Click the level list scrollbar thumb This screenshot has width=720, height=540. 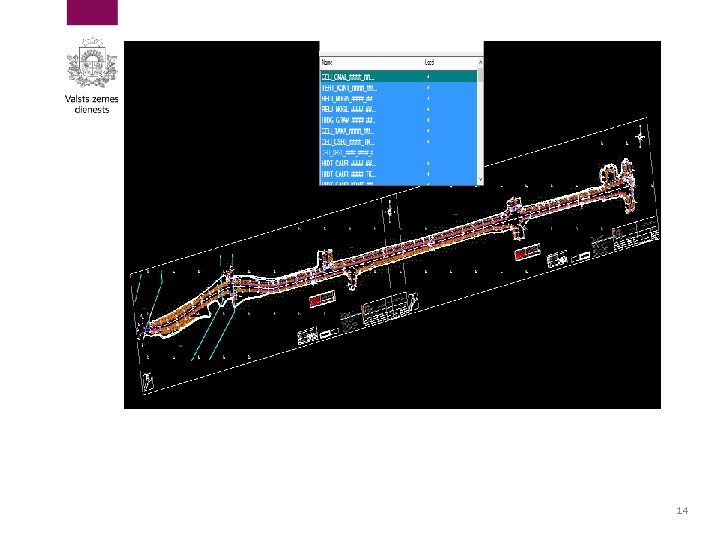click(481, 75)
